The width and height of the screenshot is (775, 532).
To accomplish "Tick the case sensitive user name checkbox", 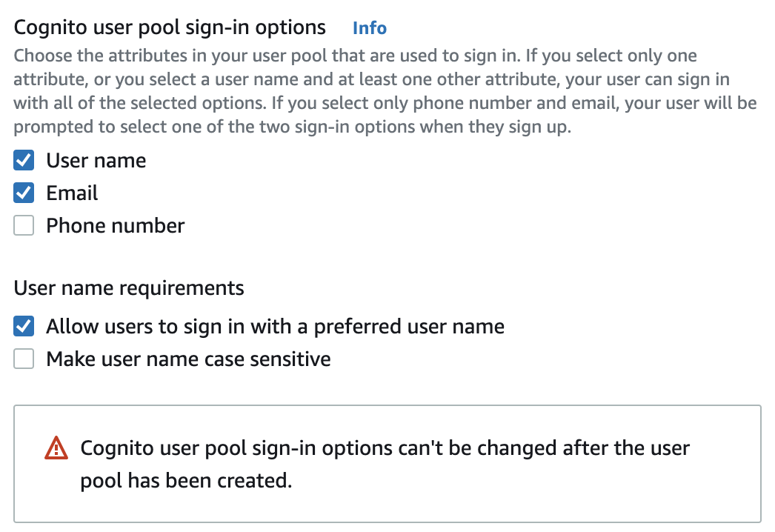I will point(24,359).
